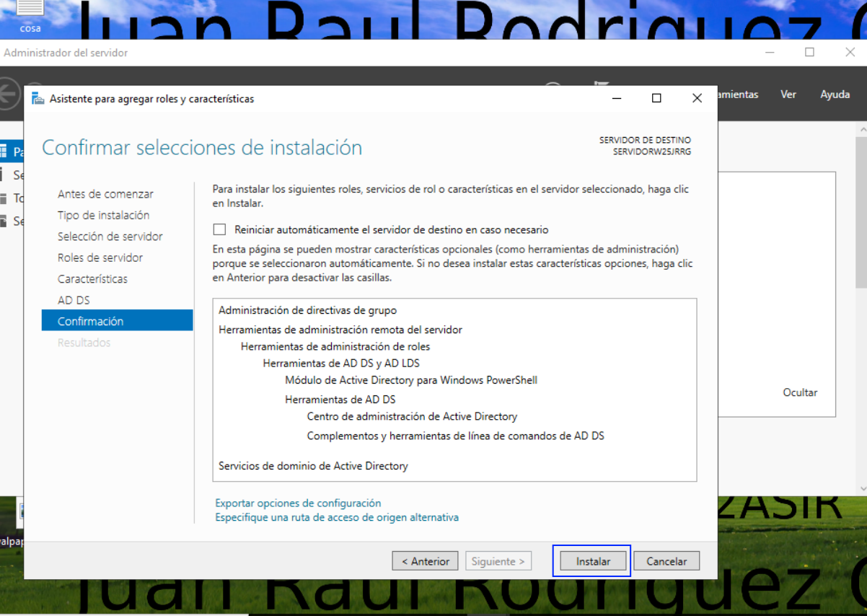Select Roles de servidor wizard step
The image size is (867, 616).
[100, 258]
